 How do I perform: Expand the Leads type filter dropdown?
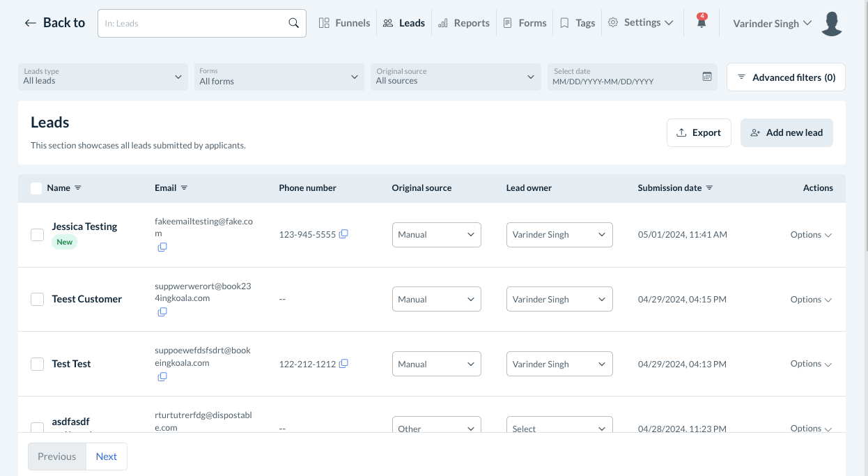pos(102,77)
